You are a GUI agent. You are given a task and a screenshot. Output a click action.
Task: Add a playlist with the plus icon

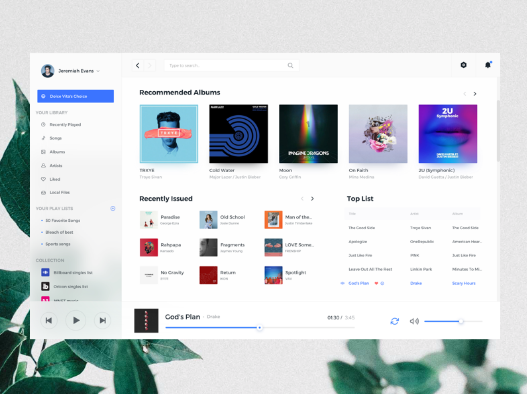(x=113, y=208)
